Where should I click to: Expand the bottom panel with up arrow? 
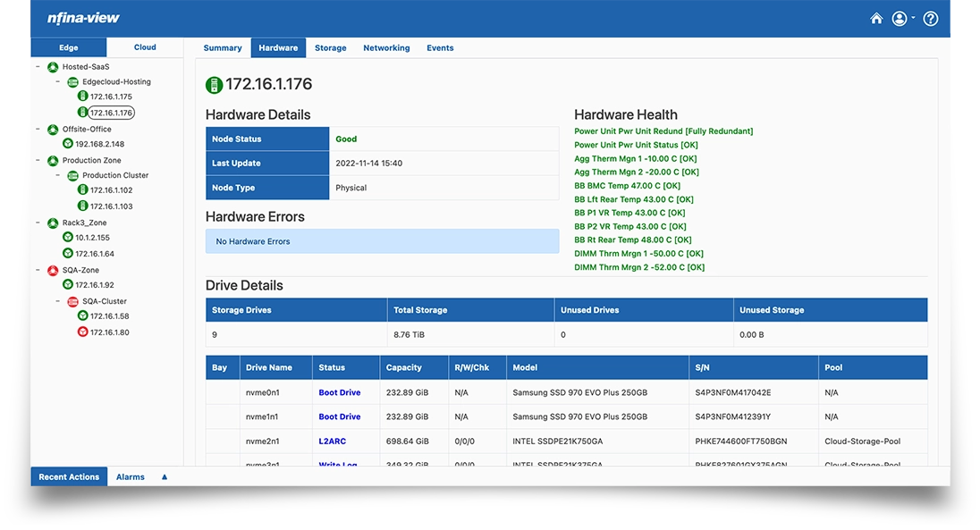165,477
